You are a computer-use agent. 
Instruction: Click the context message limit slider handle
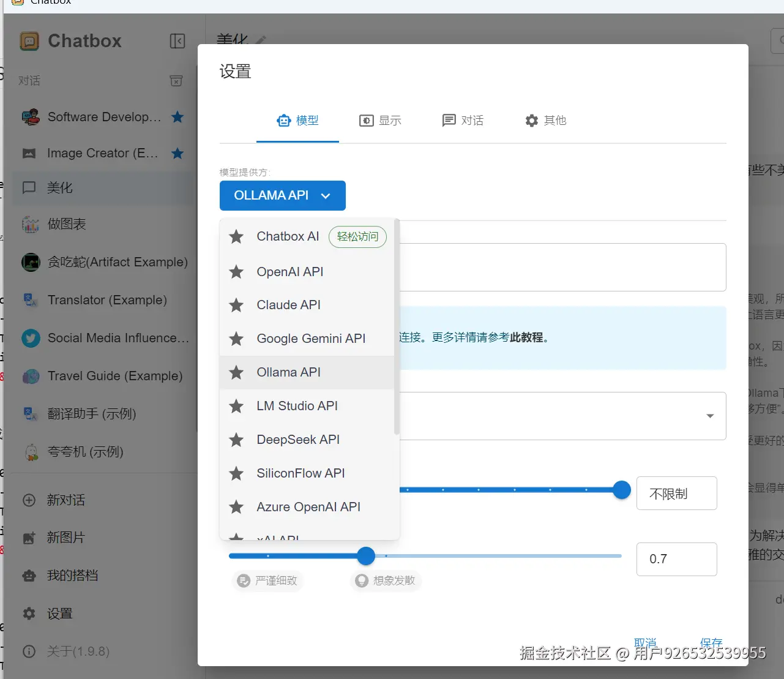click(622, 490)
